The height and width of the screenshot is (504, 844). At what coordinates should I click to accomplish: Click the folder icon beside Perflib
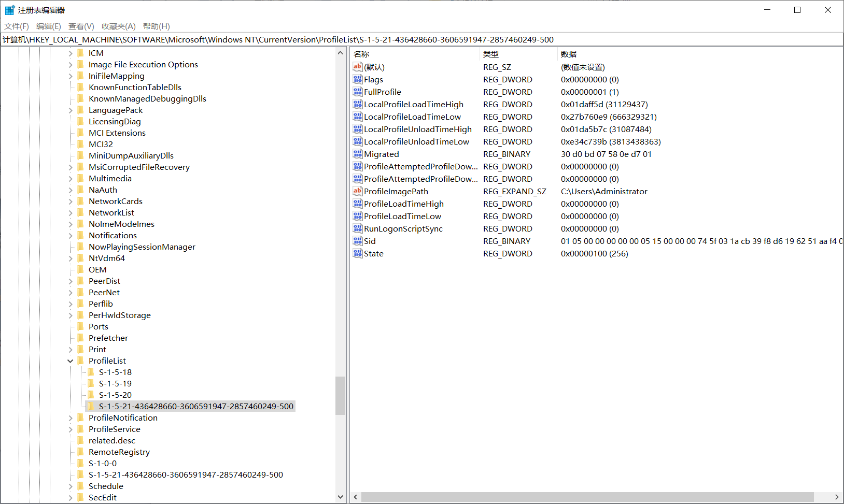(80, 304)
